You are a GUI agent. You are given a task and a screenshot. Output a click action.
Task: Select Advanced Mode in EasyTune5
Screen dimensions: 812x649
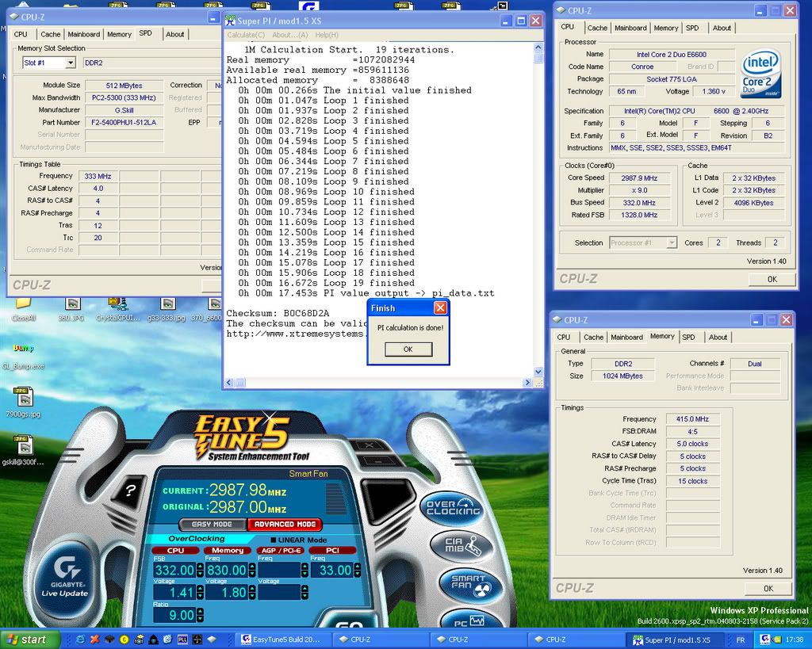coord(285,524)
